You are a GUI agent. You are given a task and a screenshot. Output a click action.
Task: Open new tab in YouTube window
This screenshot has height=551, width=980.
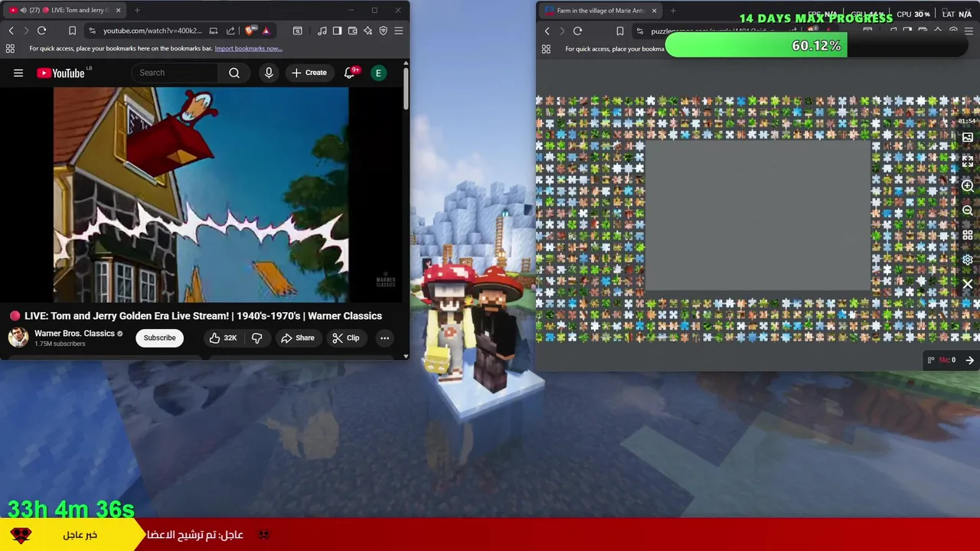137,10
